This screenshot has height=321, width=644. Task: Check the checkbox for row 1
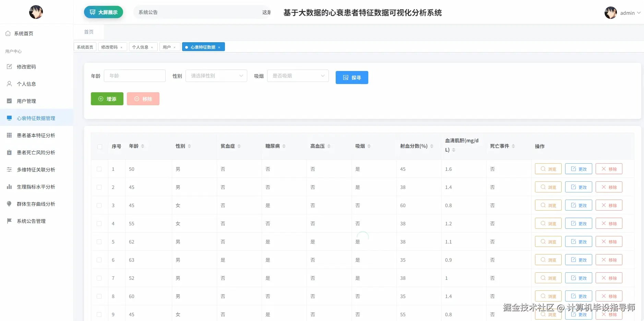point(99,169)
